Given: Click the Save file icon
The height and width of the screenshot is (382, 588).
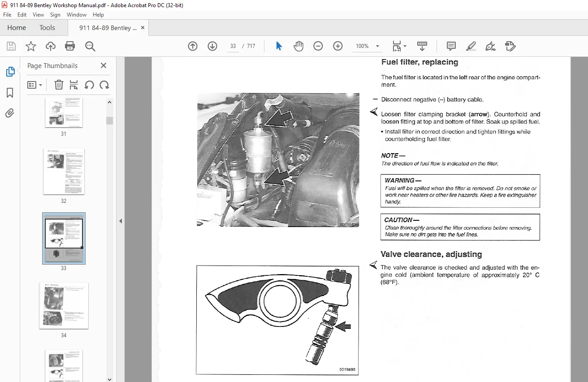Looking at the screenshot, I should [11, 46].
